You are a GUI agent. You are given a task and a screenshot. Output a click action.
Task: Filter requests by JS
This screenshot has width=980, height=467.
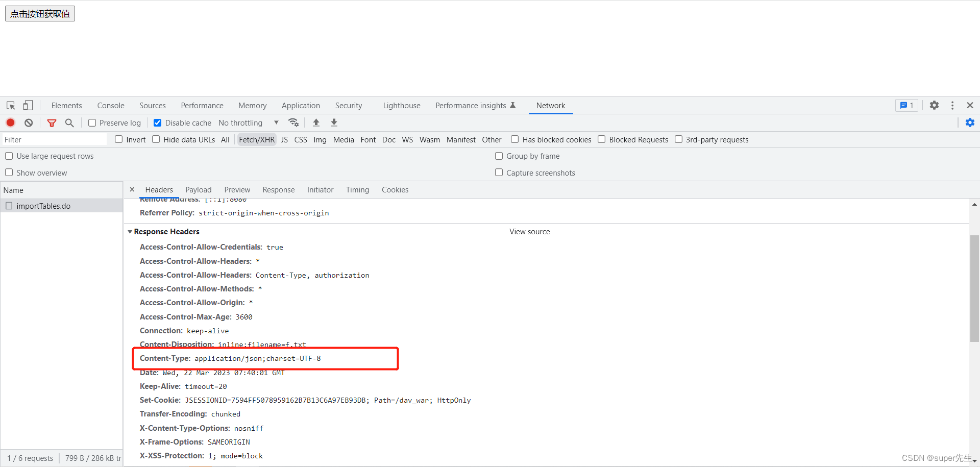284,139
